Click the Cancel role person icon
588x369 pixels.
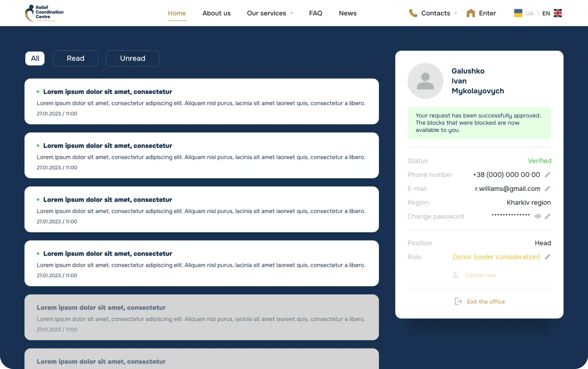click(456, 275)
